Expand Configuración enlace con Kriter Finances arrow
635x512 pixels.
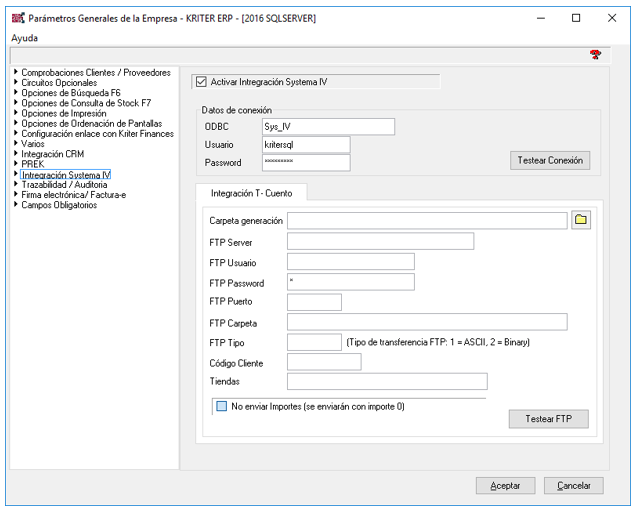(x=16, y=132)
